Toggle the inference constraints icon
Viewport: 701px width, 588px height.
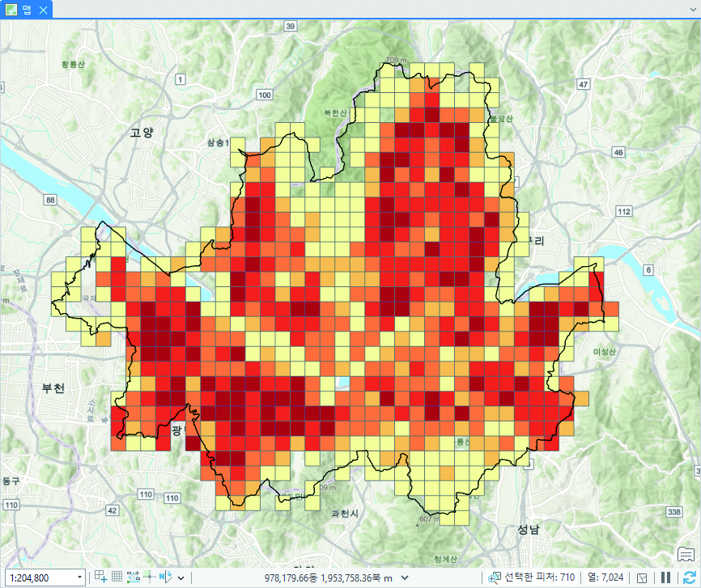148,577
